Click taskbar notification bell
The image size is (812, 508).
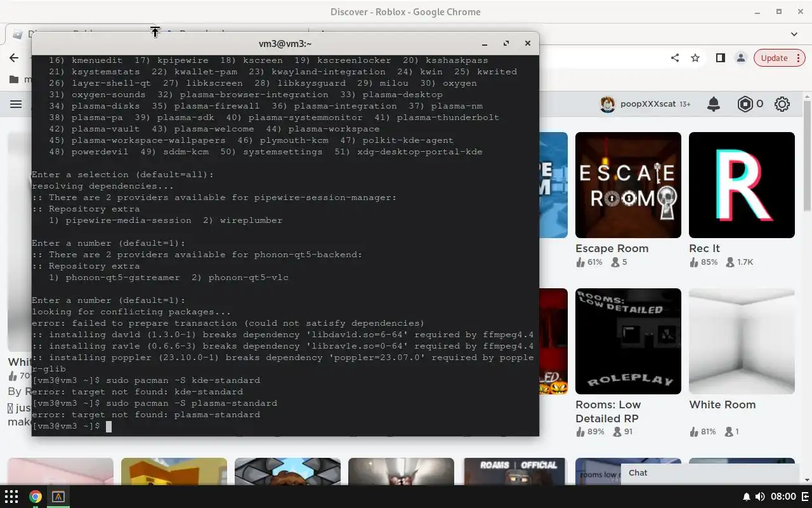coord(747,497)
